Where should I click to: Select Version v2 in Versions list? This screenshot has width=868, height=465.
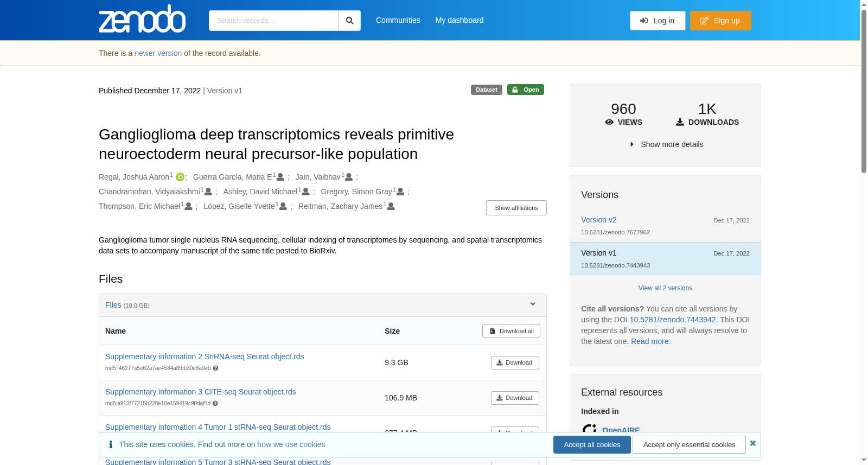pos(599,220)
